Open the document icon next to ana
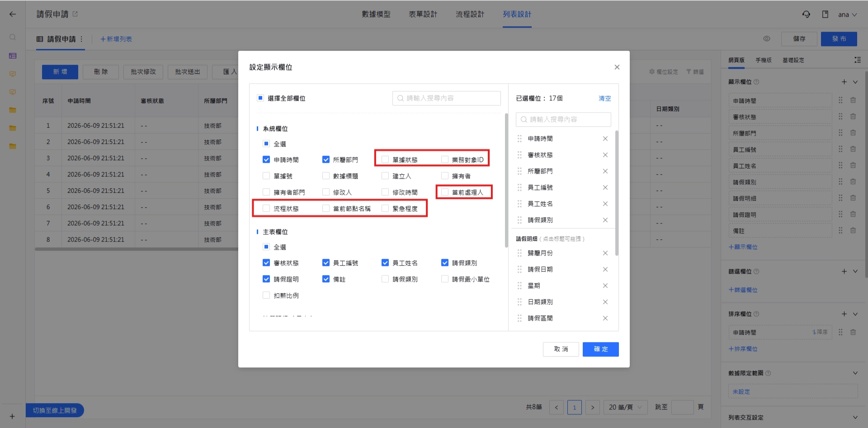 pos(825,14)
